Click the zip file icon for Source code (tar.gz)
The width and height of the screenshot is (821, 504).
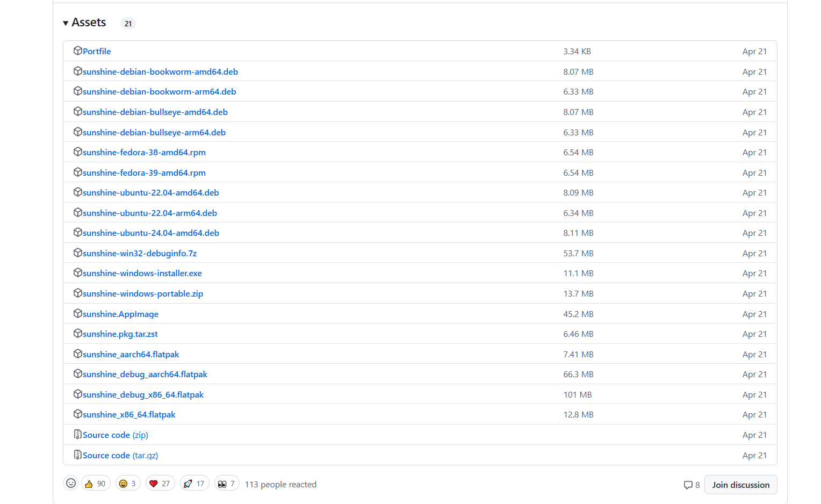coord(78,455)
